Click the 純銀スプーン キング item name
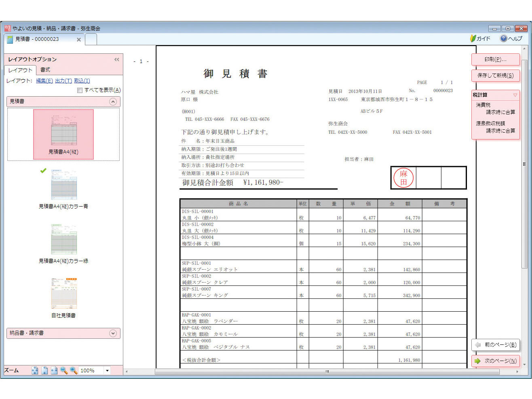The height and width of the screenshot is (399, 532). click(205, 296)
